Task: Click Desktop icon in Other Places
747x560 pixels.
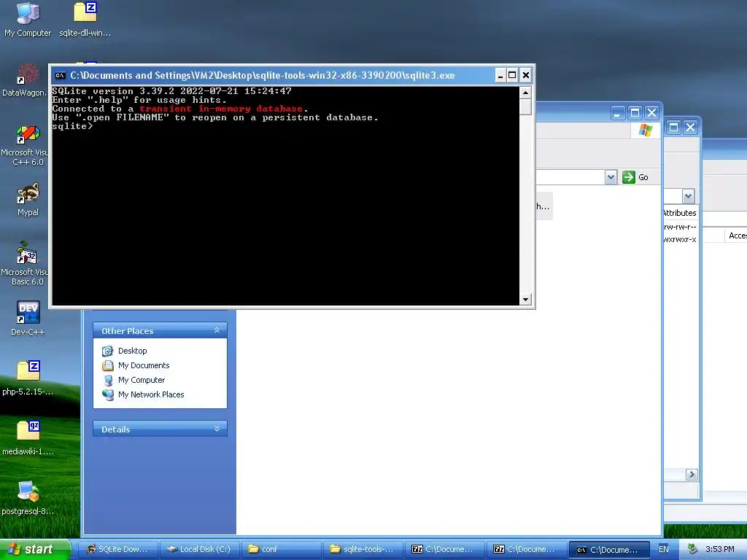Action: (x=108, y=351)
